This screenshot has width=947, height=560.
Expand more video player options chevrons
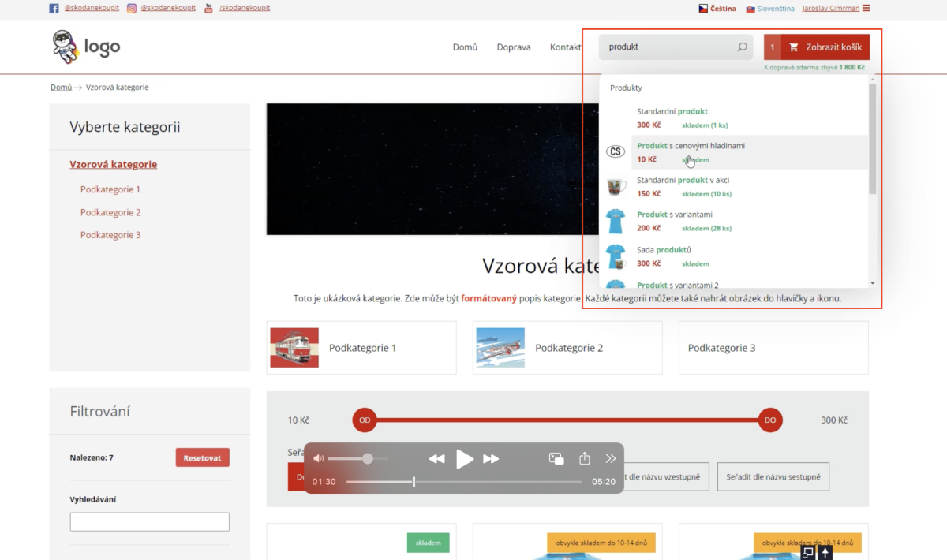(611, 458)
